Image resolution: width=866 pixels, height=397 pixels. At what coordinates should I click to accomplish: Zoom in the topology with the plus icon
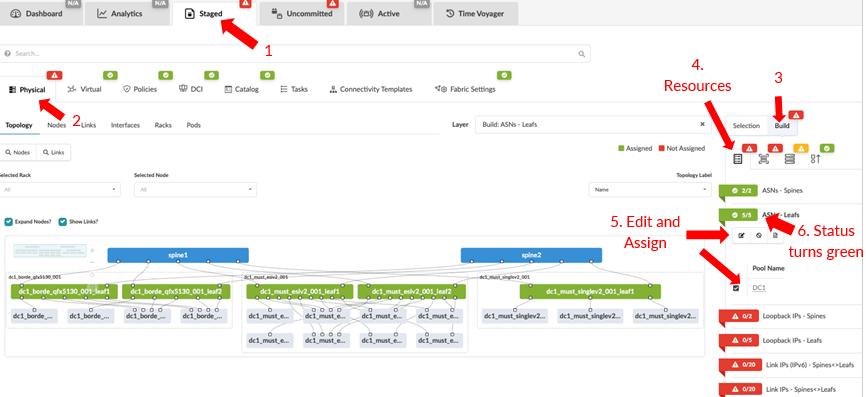tap(92, 250)
